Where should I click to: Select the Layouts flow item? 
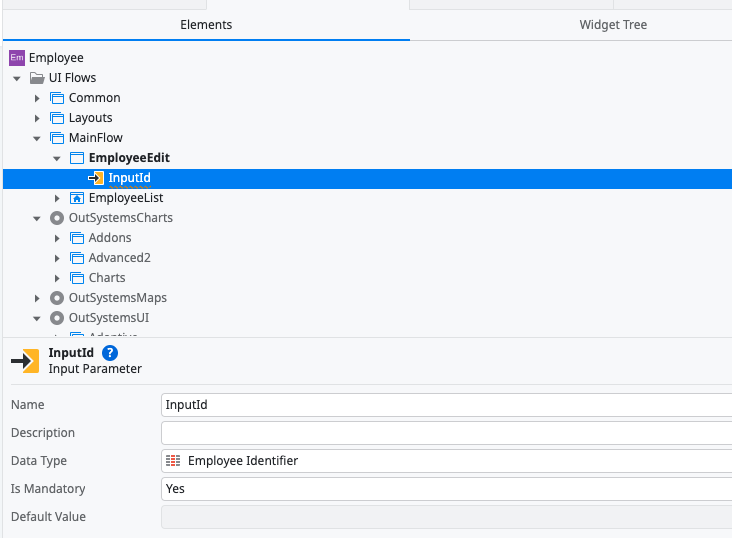click(90, 118)
